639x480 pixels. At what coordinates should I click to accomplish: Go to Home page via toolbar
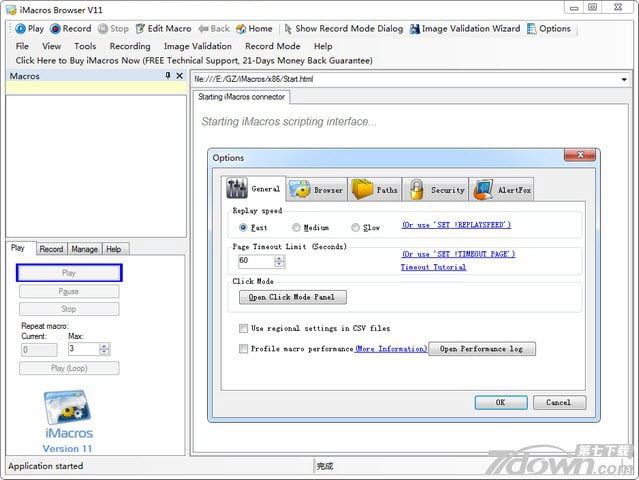(254, 29)
